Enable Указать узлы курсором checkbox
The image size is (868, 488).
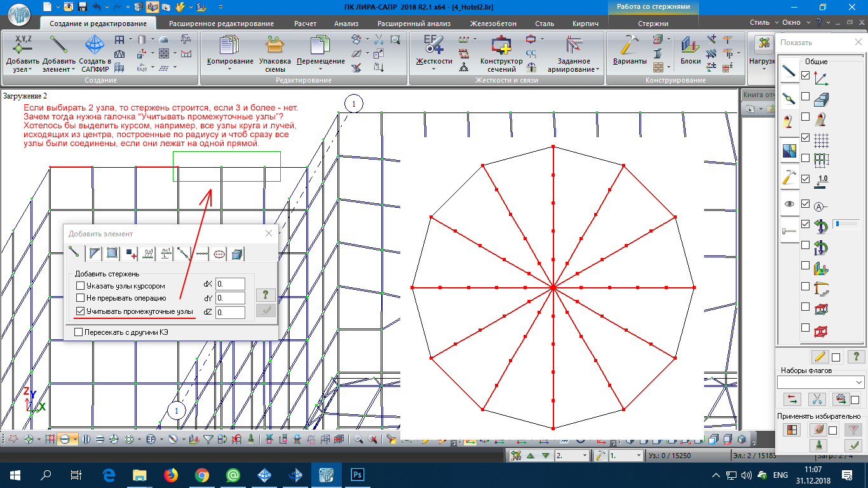[x=80, y=286]
